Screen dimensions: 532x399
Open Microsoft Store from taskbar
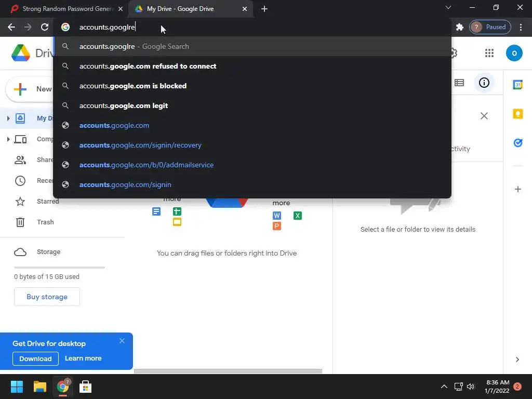(x=86, y=387)
